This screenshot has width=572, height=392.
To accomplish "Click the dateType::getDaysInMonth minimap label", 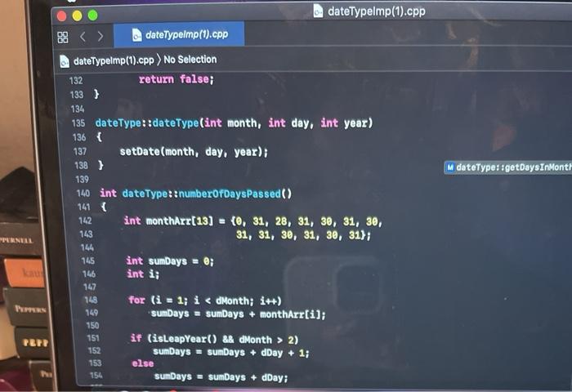I will tap(514, 167).
